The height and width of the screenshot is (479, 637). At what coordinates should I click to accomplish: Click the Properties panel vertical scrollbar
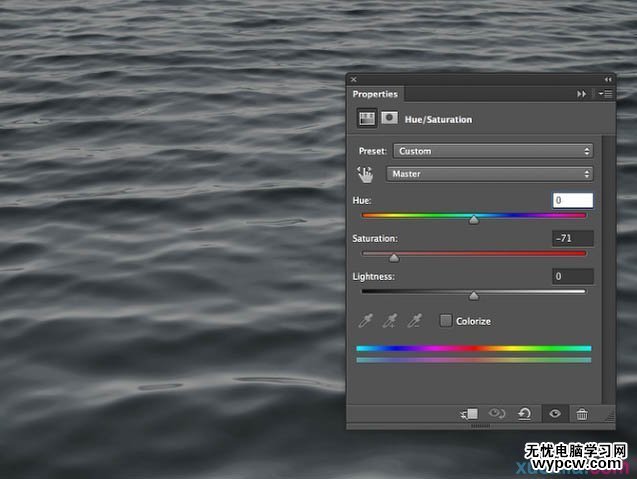[x=608, y=270]
